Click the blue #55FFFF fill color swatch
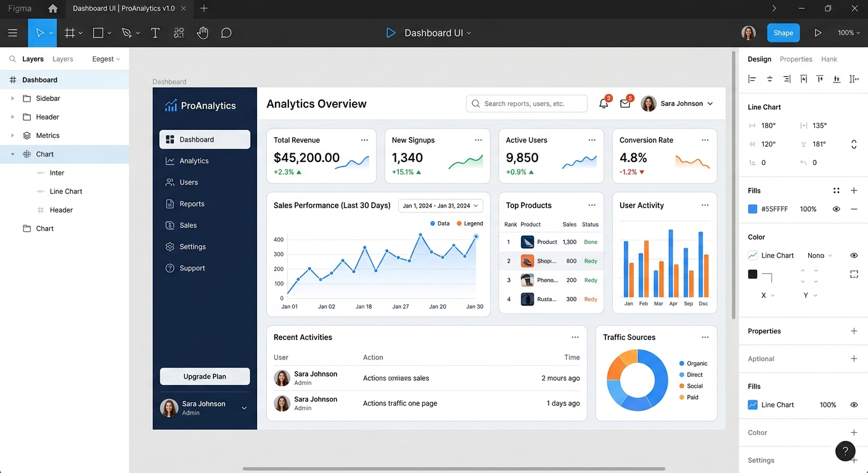Viewport: 868px width, 473px height. pos(752,209)
